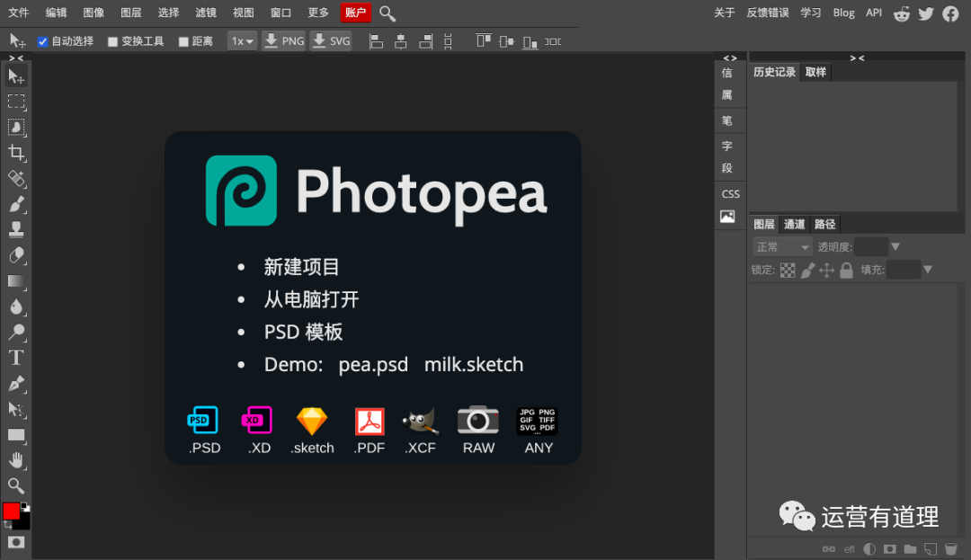Image resolution: width=971 pixels, height=560 pixels.
Task: Uncheck the 自动选择 checkbox
Action: pos(42,41)
